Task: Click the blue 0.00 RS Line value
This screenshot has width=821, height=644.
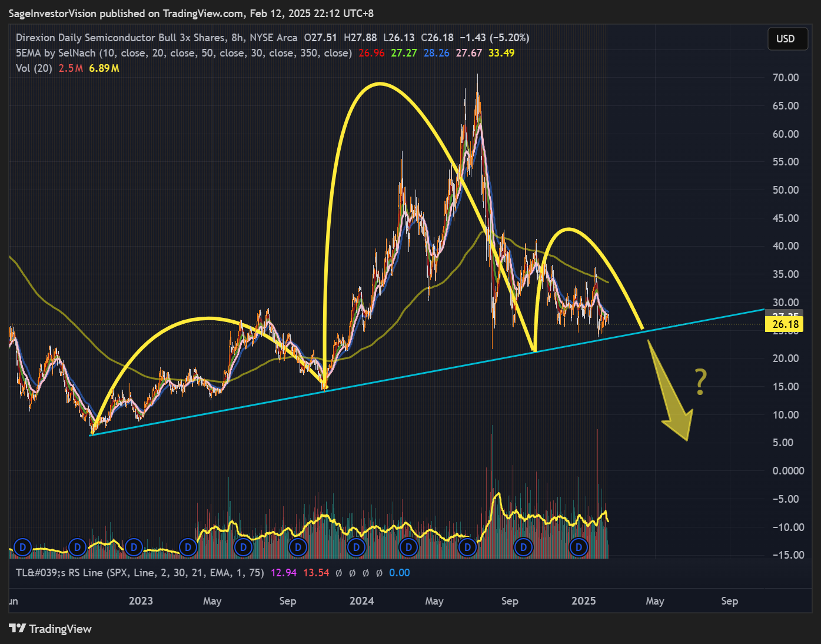Action: click(x=400, y=573)
